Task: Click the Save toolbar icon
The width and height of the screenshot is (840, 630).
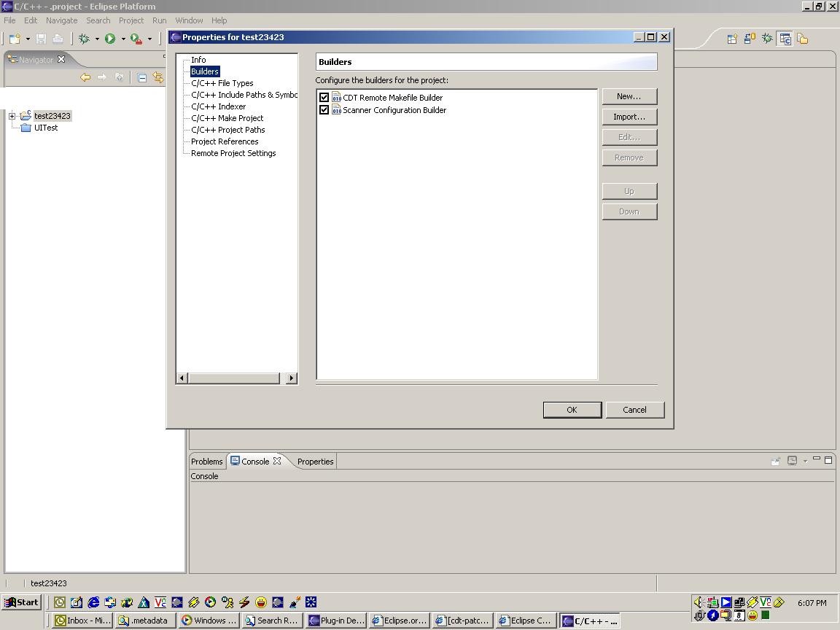Action: [x=41, y=39]
